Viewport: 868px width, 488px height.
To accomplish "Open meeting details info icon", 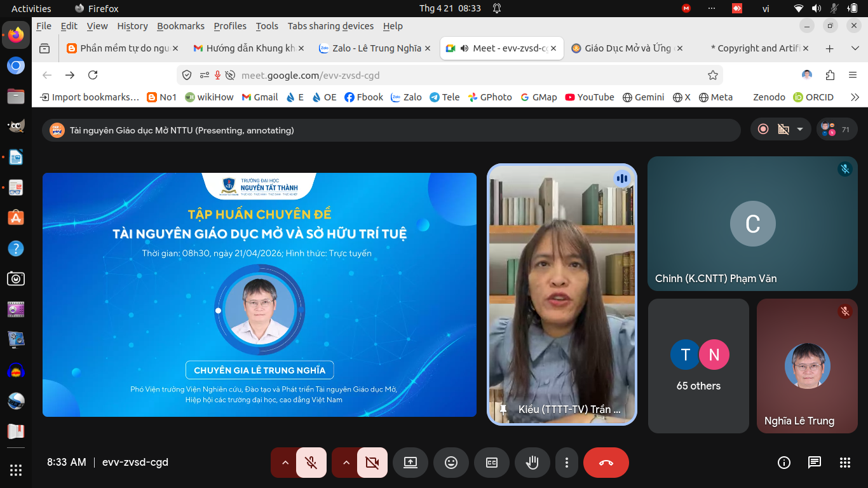I will click(x=784, y=463).
